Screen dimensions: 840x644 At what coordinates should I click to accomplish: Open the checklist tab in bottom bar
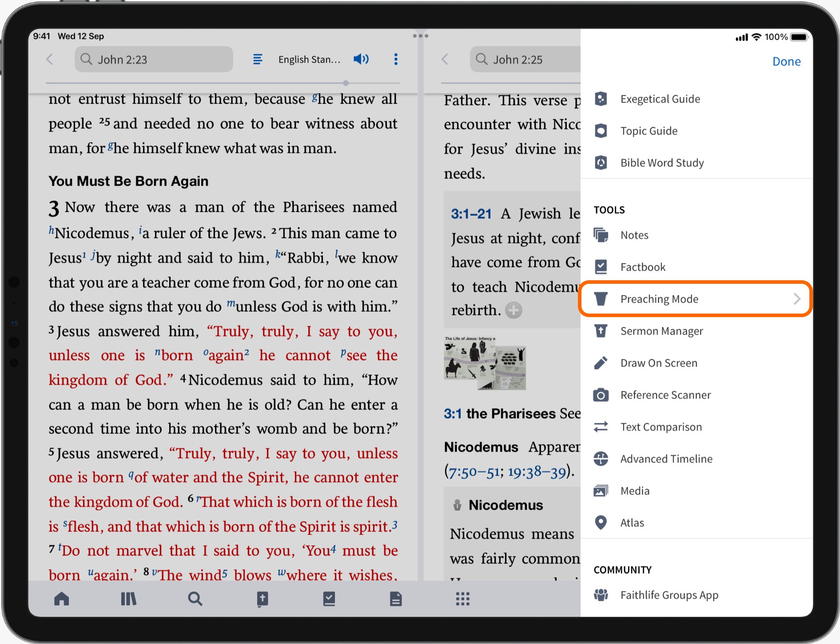[x=329, y=599]
